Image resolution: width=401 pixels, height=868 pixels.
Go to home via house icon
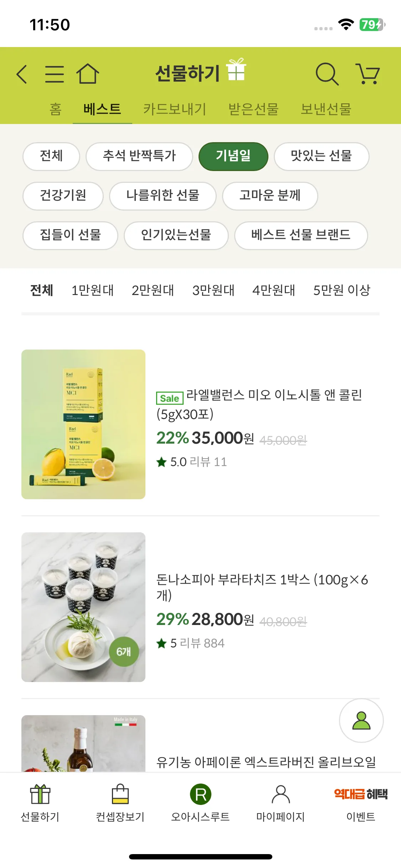(x=88, y=74)
